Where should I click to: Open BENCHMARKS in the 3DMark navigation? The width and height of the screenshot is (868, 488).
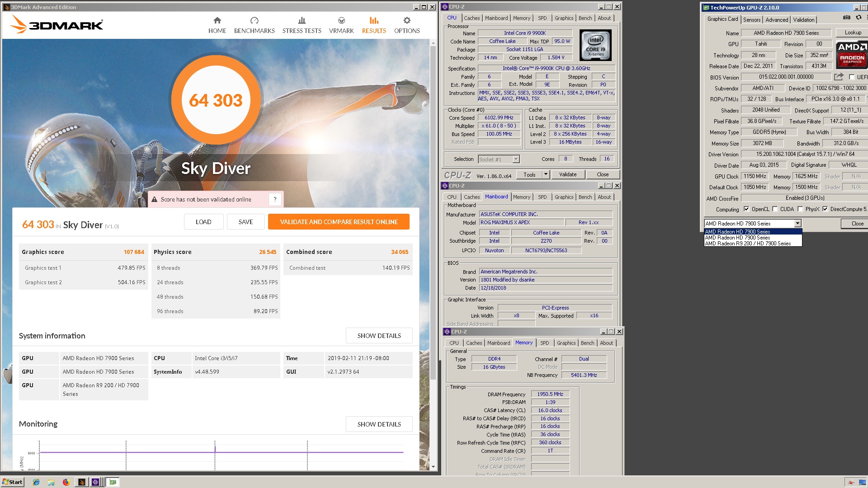[x=254, y=25]
